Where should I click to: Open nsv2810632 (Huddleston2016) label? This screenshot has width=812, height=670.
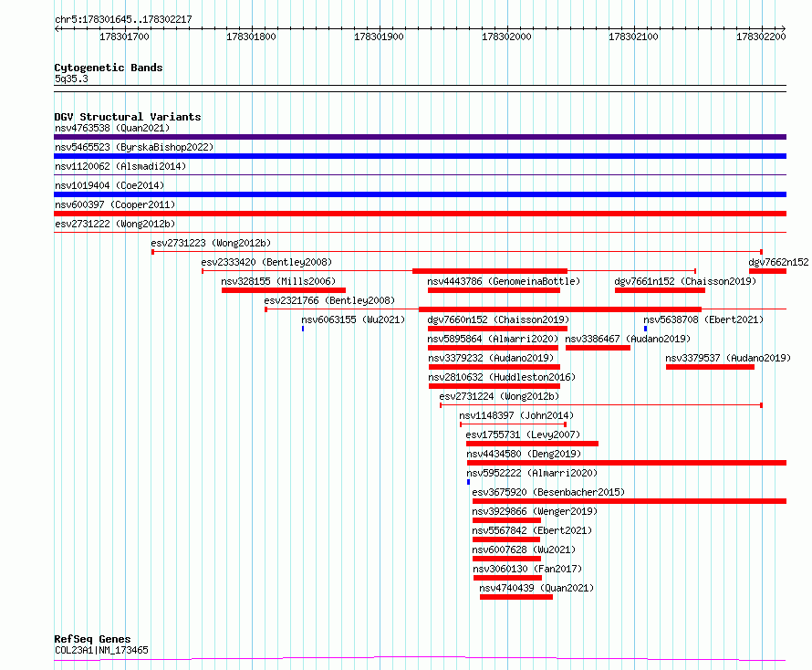502,377
